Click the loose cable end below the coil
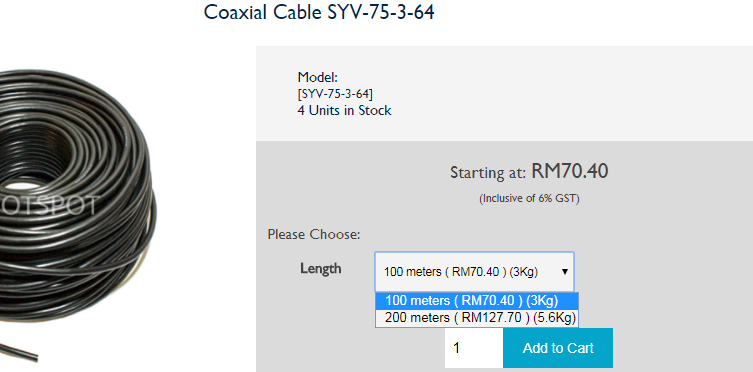The image size is (753, 372). (x=18, y=352)
